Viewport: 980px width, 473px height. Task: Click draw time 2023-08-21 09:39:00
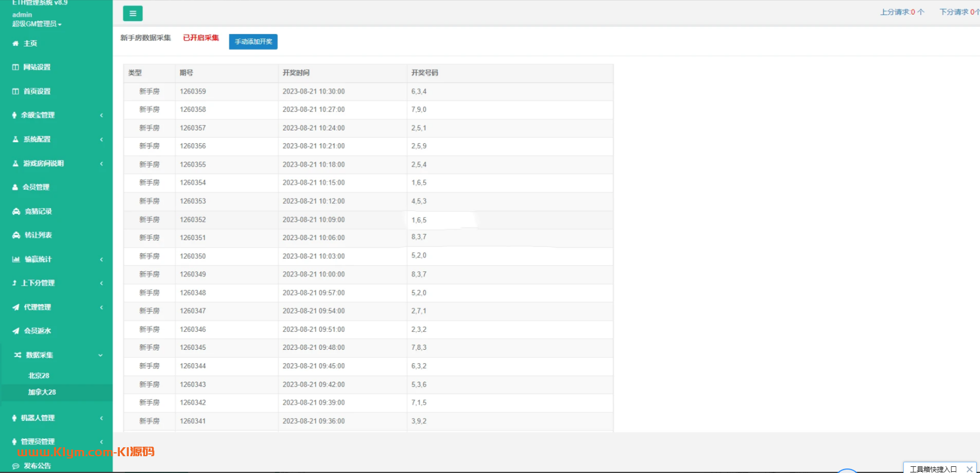click(x=314, y=402)
